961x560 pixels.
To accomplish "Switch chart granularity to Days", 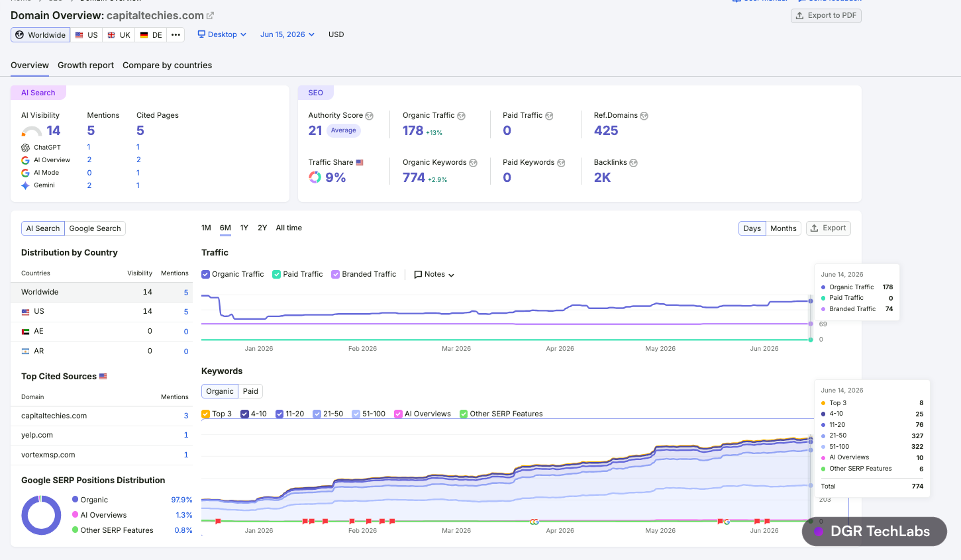I will 752,228.
